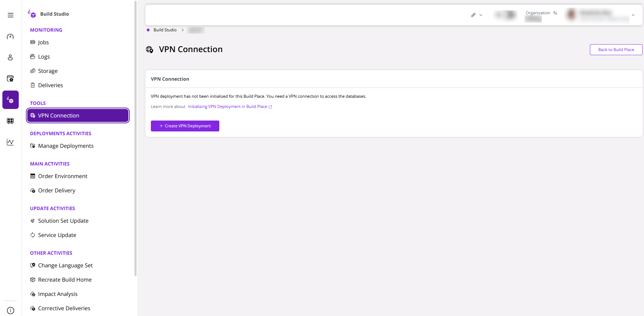Toggle the hamburger menu at top left
Screen dimensions: 644x316
[11, 15]
